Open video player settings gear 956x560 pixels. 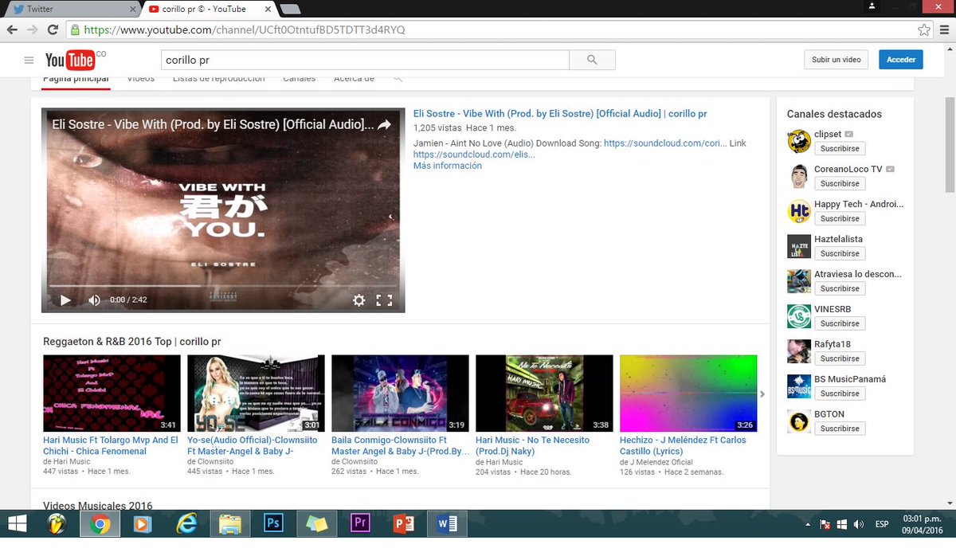[359, 300]
